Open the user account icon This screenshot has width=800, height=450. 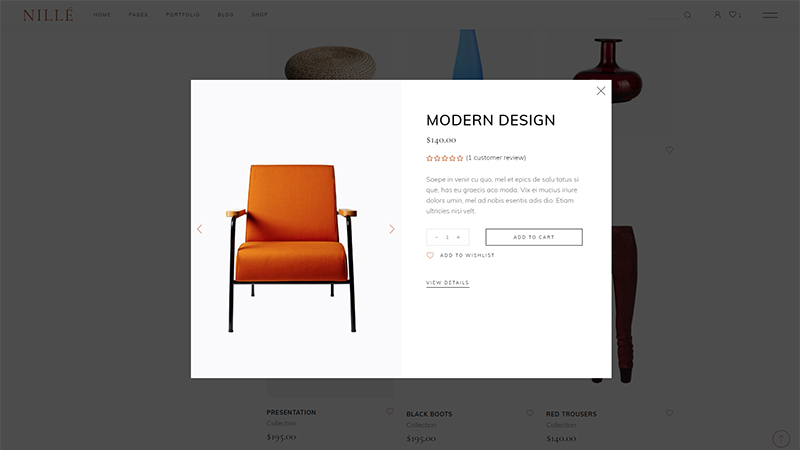pos(717,15)
